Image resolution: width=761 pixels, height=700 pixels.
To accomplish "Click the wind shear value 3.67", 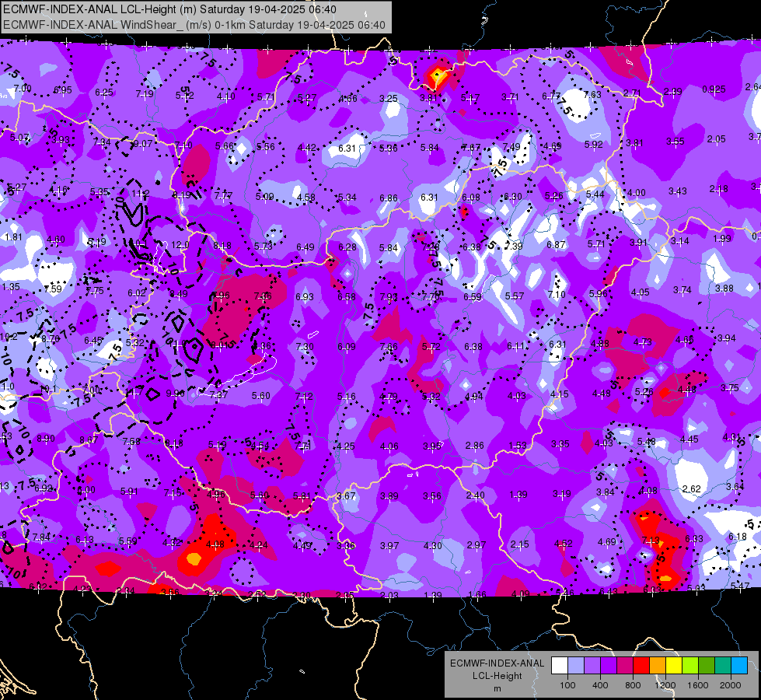I will (346, 496).
